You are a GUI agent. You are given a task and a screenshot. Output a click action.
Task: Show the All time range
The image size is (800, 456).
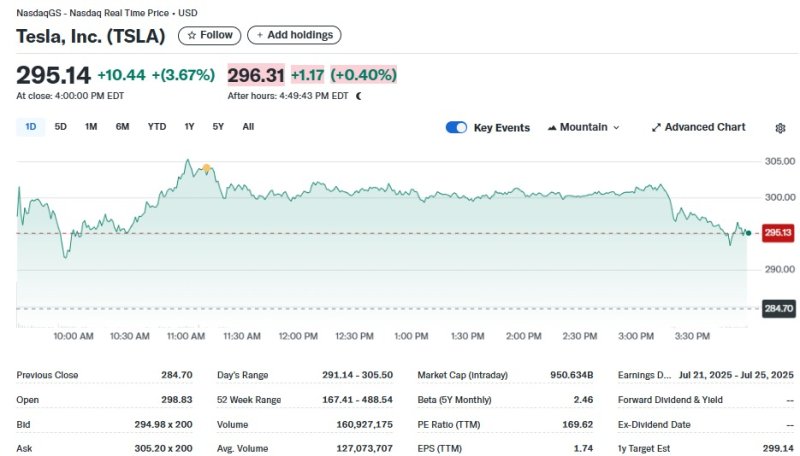pos(248,127)
